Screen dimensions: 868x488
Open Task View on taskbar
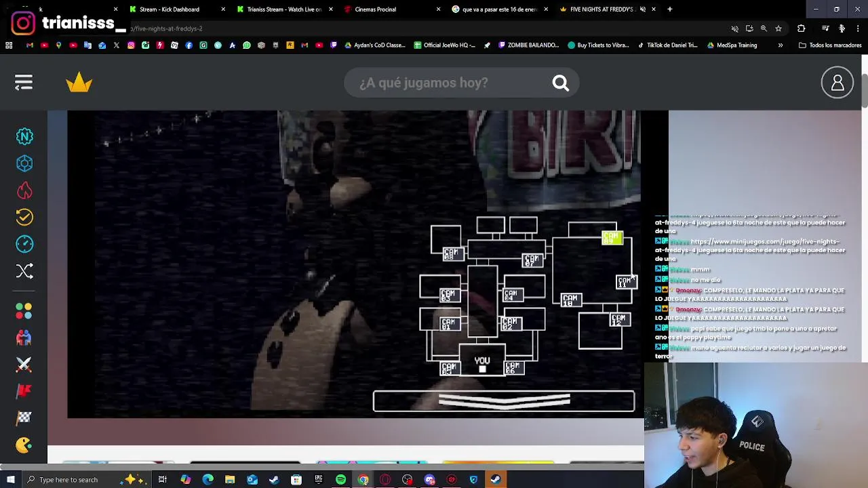point(163,480)
